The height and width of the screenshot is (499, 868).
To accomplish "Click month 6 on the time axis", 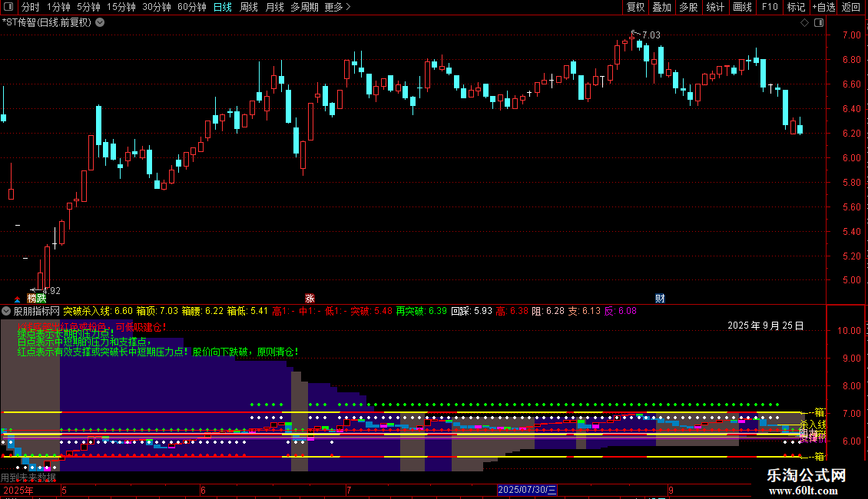I will pos(203,490).
